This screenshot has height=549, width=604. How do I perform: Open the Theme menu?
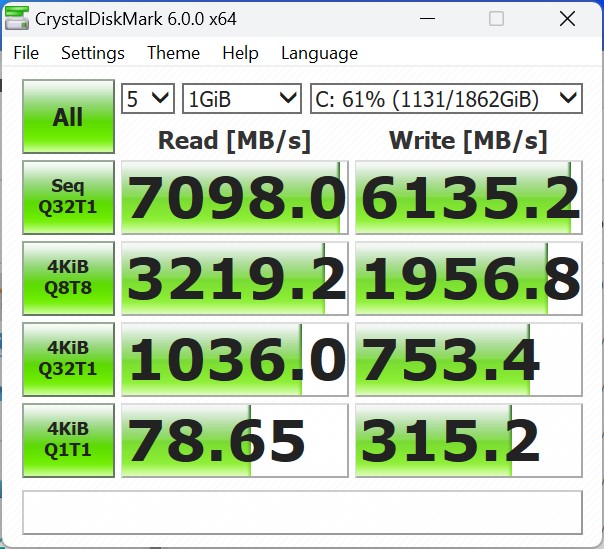pyautogui.click(x=173, y=53)
